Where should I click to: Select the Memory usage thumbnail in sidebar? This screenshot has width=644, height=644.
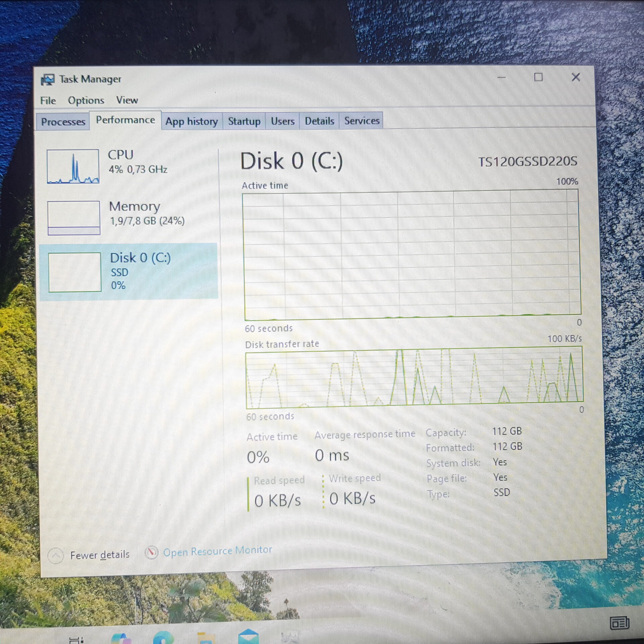click(x=73, y=218)
